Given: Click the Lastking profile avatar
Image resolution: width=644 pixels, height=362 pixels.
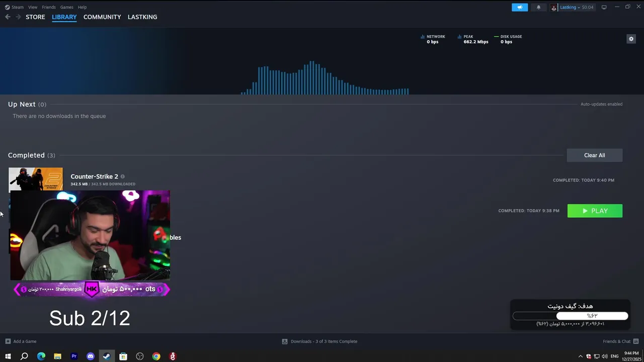Looking at the screenshot, I should coord(554,7).
